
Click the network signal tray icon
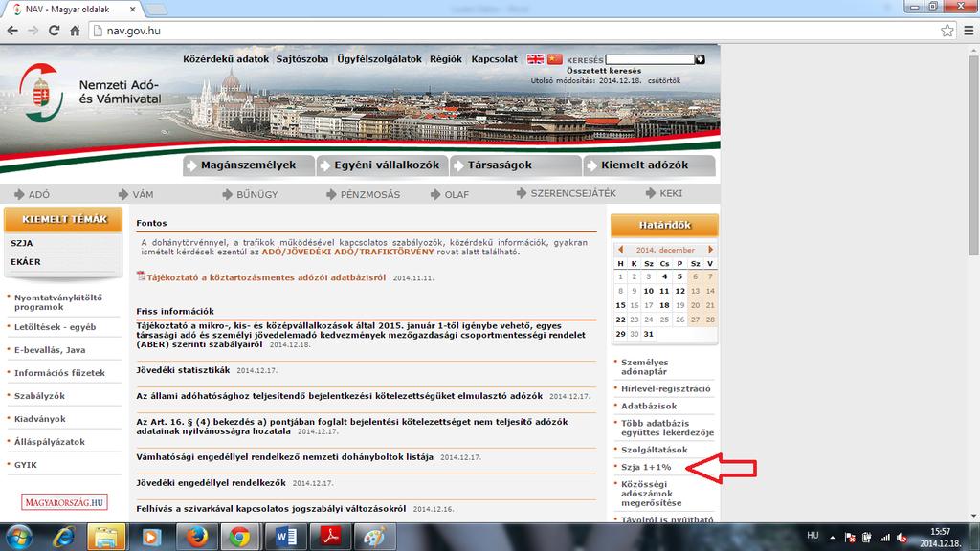tap(884, 538)
